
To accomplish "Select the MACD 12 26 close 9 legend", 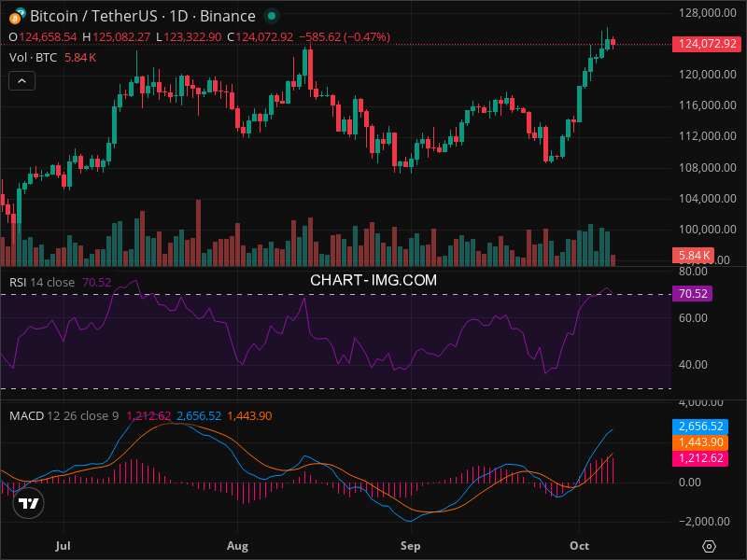I will point(63,415).
